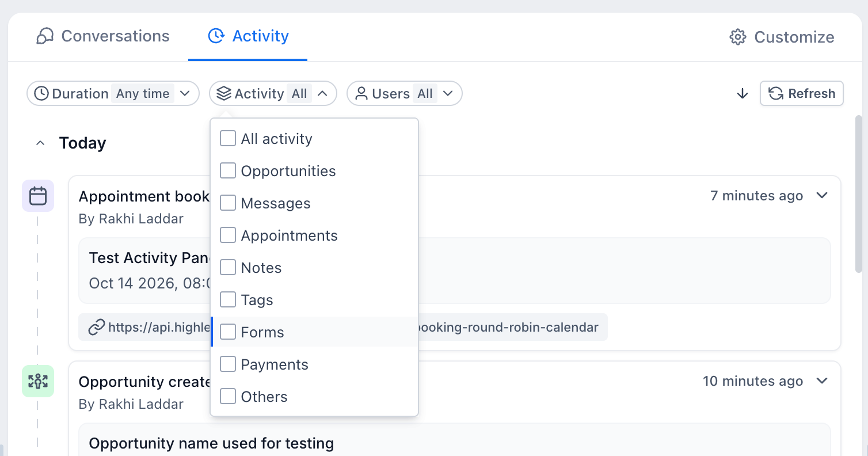Tick the Payments checkbox

pyautogui.click(x=228, y=364)
